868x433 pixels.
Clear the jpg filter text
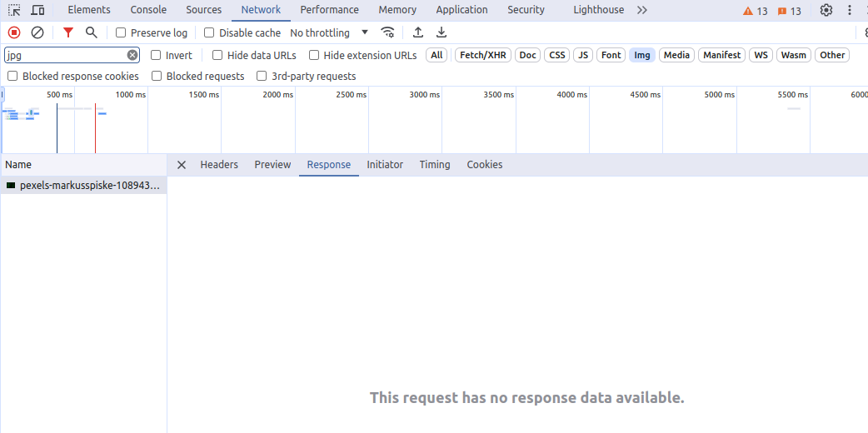coord(132,55)
